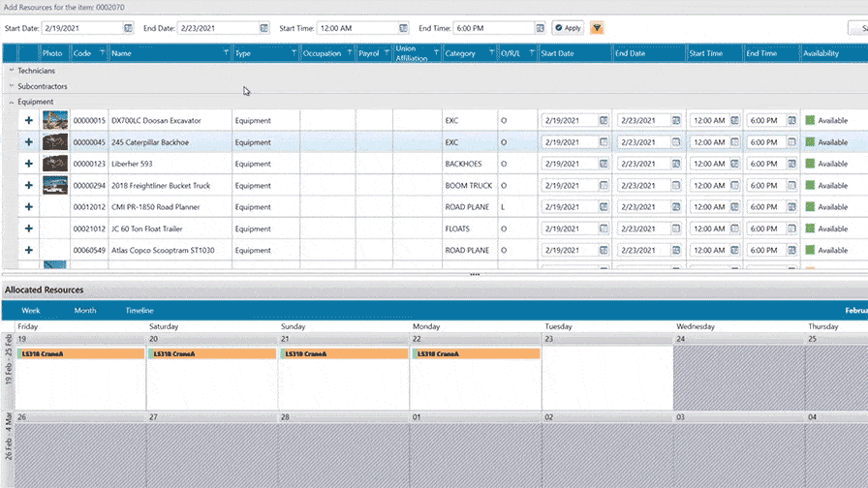Click the orange filter funnel button
Image resolution: width=868 pixels, height=488 pixels.
597,28
